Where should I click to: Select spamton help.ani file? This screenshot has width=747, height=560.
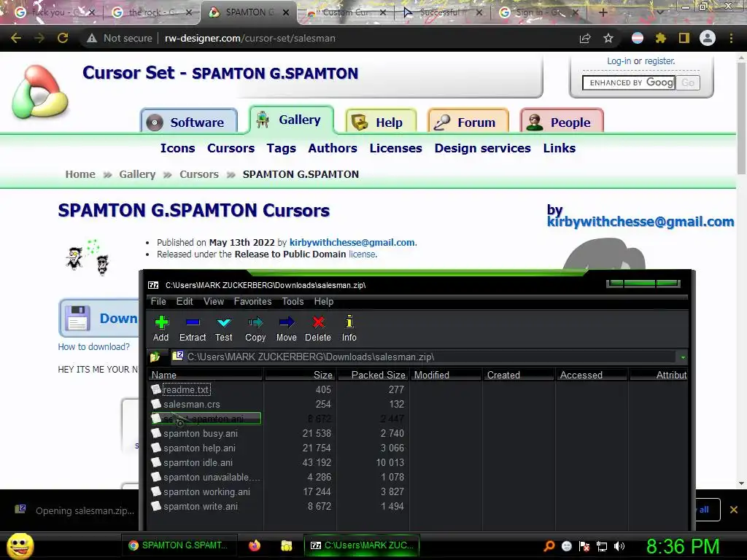[x=199, y=448]
